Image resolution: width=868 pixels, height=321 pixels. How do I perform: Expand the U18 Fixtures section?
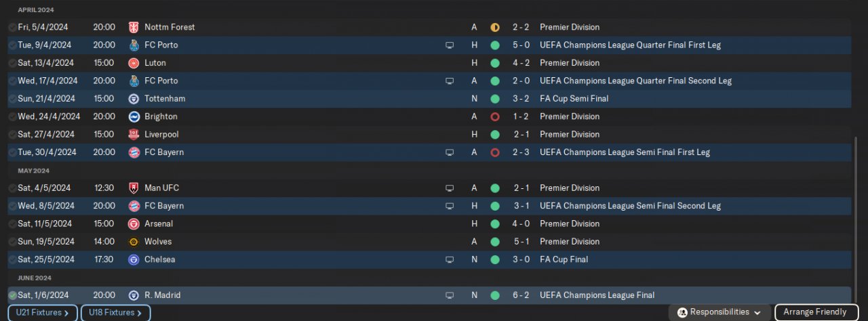(115, 313)
